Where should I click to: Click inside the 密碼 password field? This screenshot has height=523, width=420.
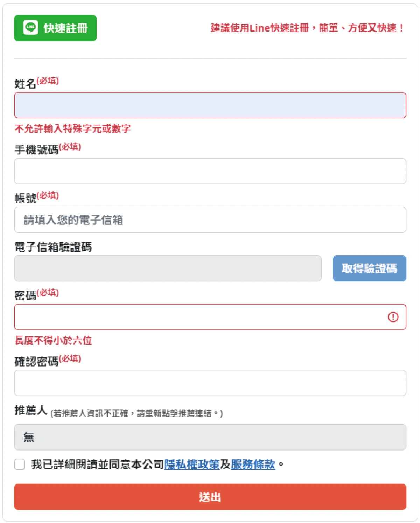pyautogui.click(x=199, y=317)
